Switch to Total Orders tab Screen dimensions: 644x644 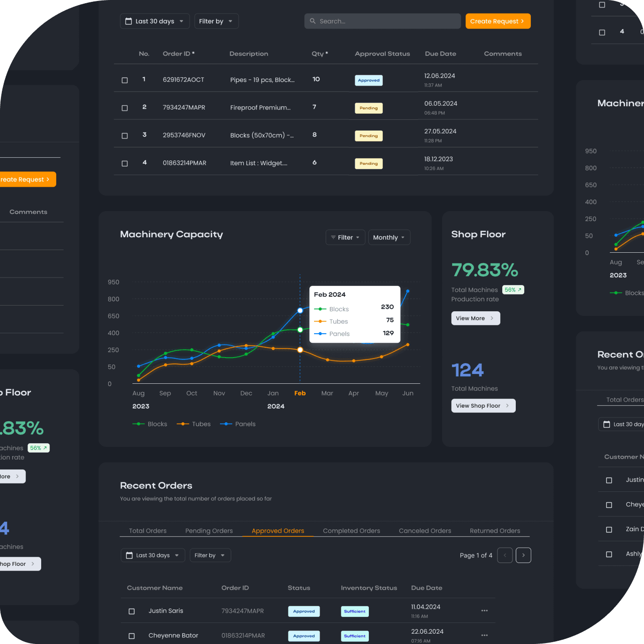pos(147,531)
